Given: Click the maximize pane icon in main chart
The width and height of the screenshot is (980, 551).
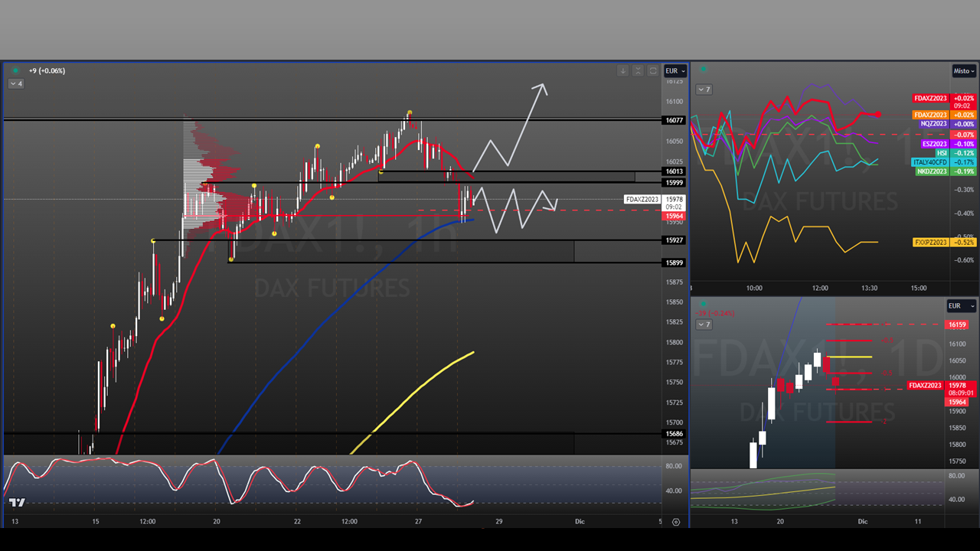Looking at the screenshot, I should (x=653, y=70).
